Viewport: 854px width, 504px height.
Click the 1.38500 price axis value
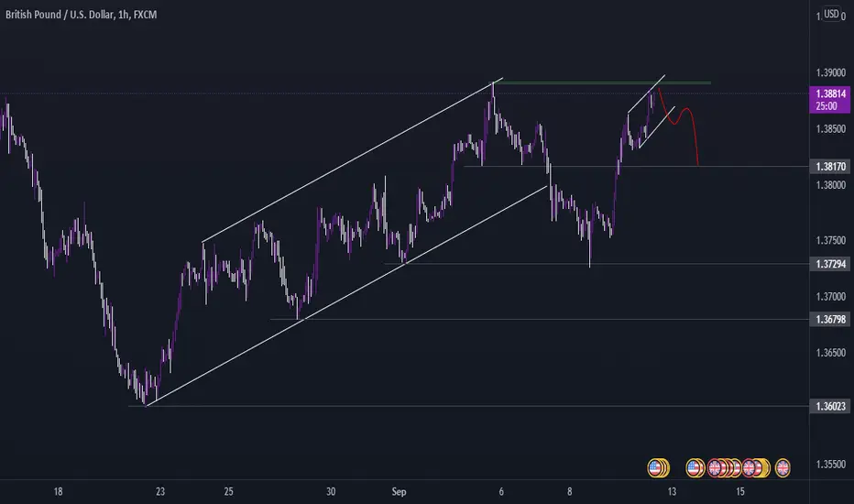pos(830,129)
